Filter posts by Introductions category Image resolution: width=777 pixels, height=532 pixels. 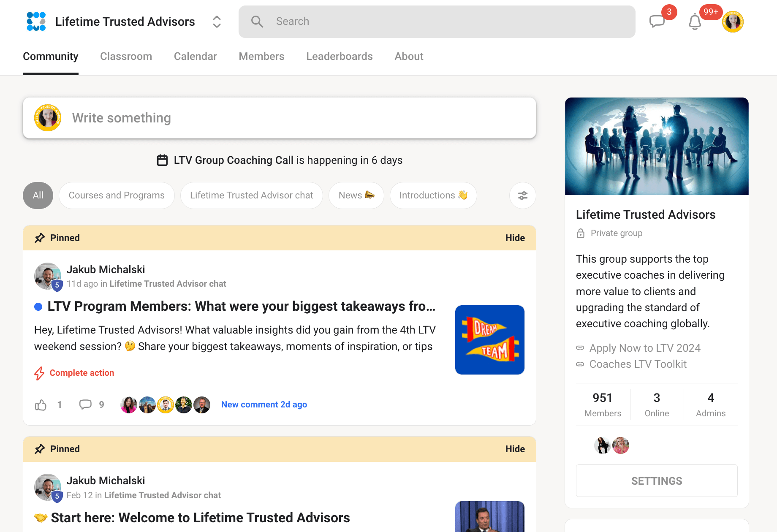pyautogui.click(x=433, y=195)
